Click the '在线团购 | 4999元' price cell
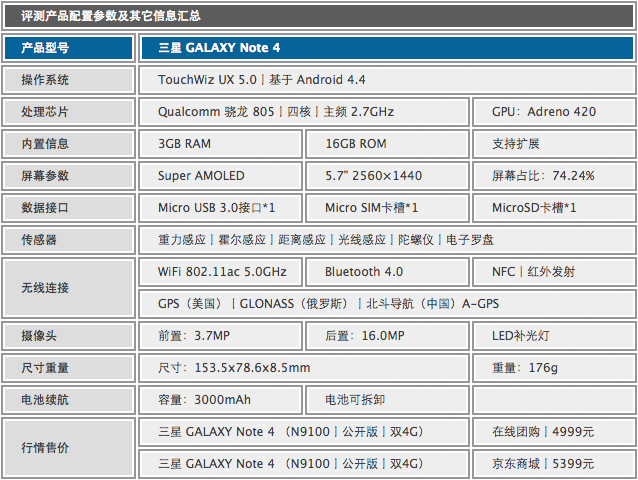The height and width of the screenshot is (480, 638). (x=554, y=432)
